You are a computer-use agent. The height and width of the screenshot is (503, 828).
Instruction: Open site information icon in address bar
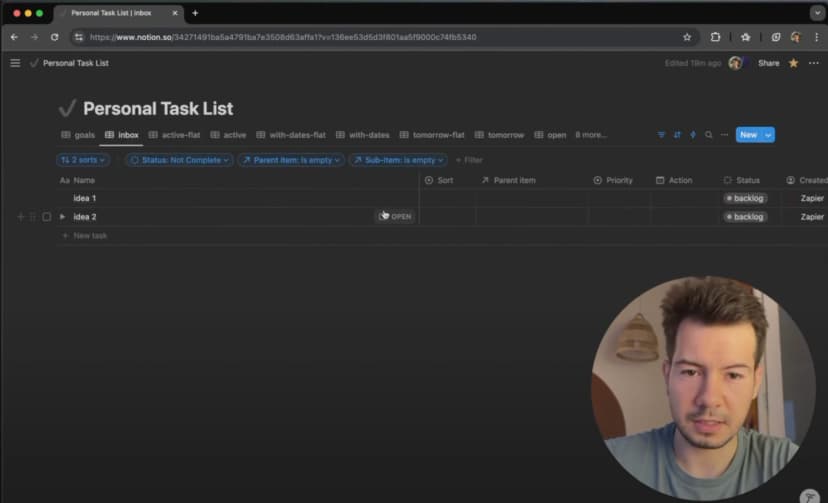tap(79, 37)
